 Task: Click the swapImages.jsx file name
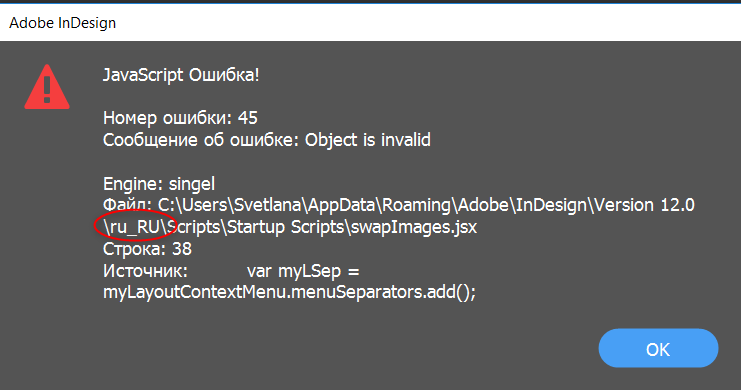[x=414, y=227]
